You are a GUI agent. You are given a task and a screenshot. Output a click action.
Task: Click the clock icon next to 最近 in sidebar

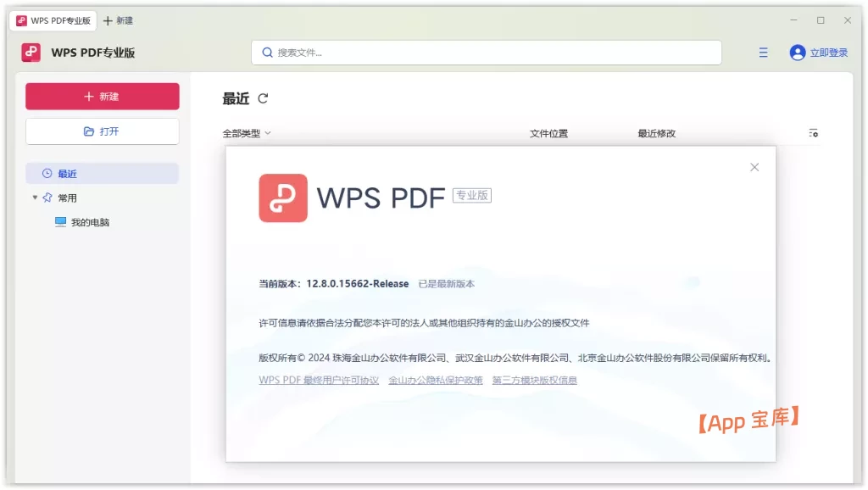coord(47,173)
